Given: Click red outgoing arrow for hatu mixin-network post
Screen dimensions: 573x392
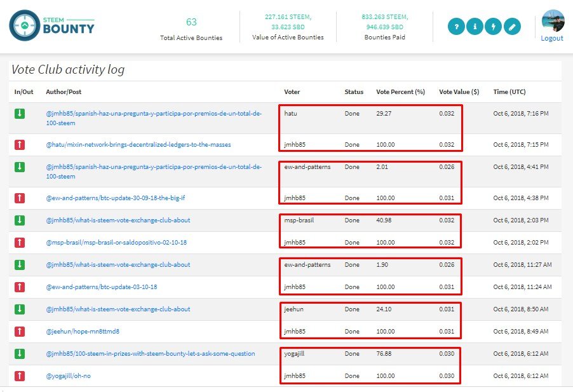Looking at the screenshot, I should tap(20, 145).
